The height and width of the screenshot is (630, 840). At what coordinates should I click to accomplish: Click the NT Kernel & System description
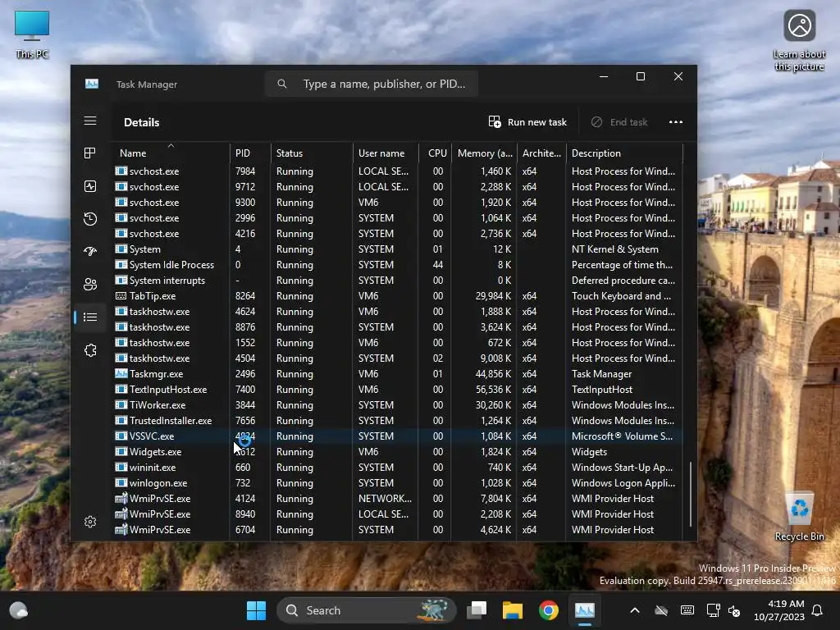click(x=615, y=249)
